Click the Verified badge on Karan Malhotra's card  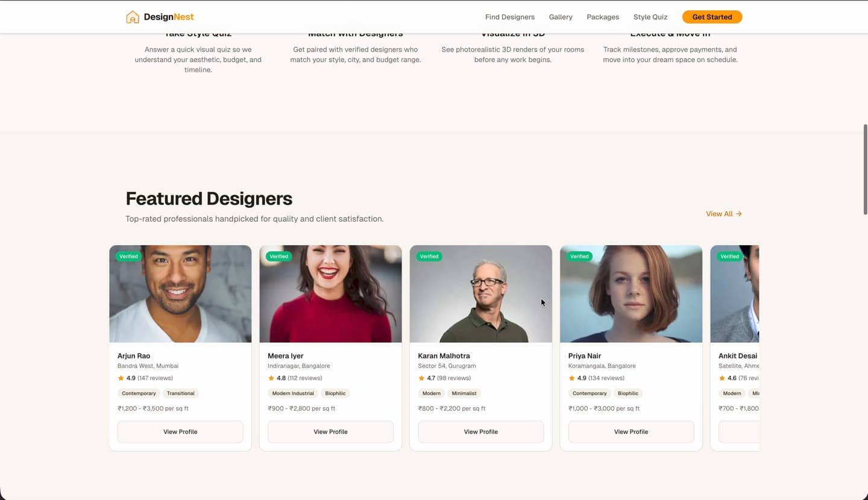429,256
